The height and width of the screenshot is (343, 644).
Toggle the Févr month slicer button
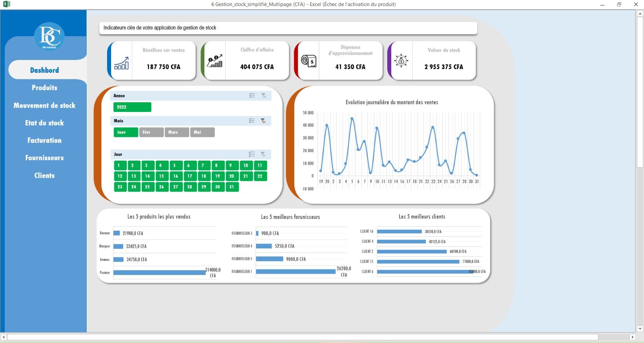click(x=151, y=132)
